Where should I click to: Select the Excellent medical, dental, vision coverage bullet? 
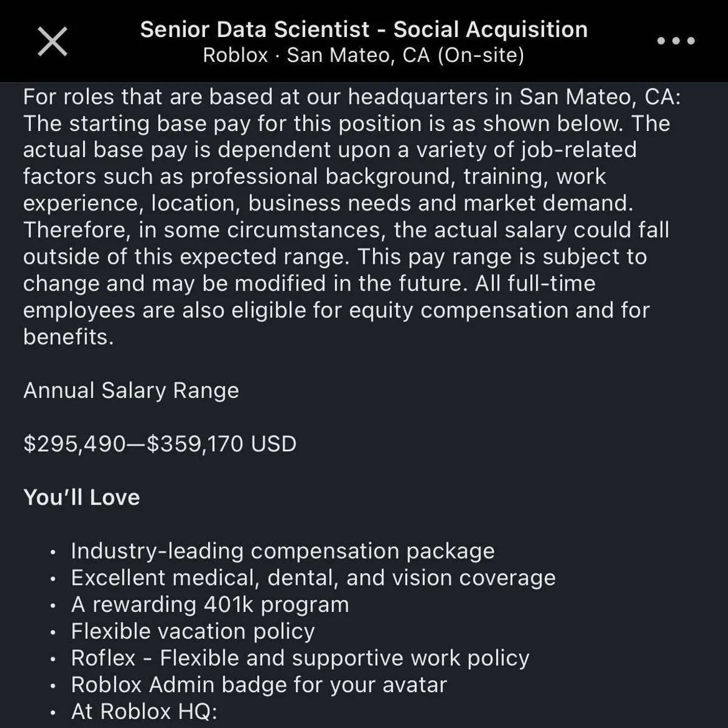pyautogui.click(x=313, y=578)
